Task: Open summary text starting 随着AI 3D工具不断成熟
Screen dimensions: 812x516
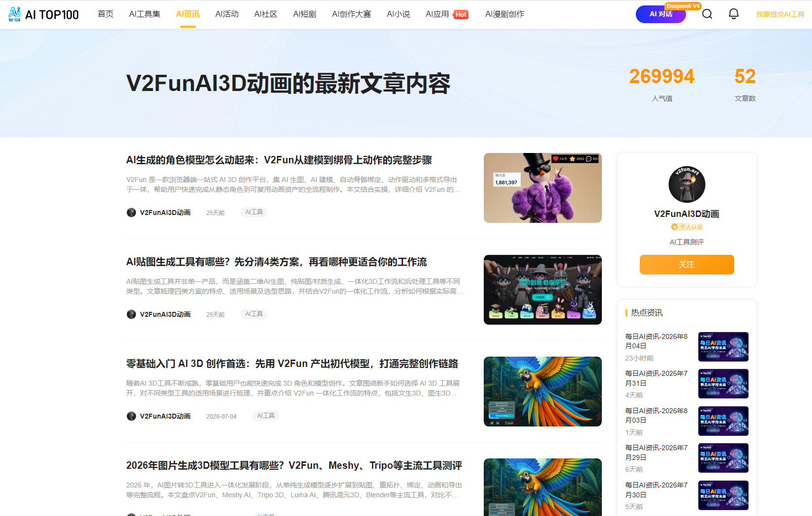Action: point(293,388)
